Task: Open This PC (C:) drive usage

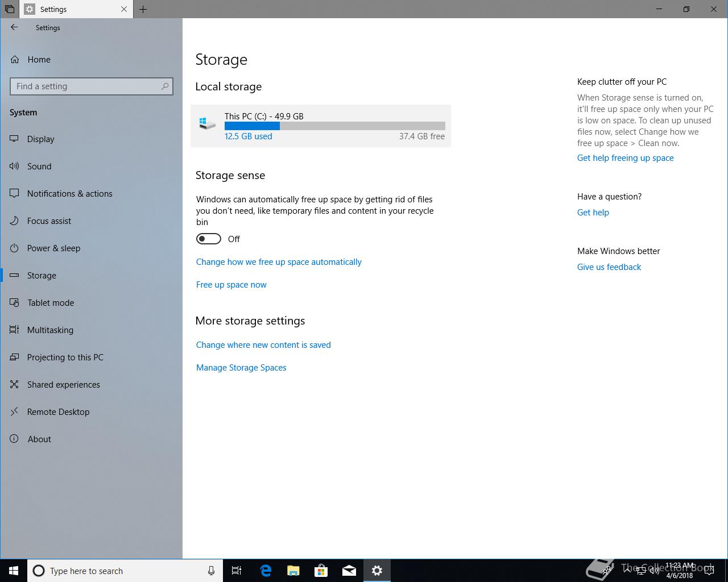Action: click(321, 126)
